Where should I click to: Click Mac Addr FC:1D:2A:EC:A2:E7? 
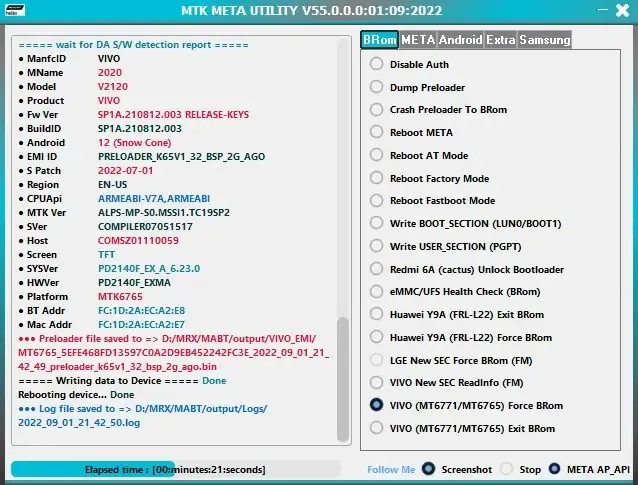(141, 325)
